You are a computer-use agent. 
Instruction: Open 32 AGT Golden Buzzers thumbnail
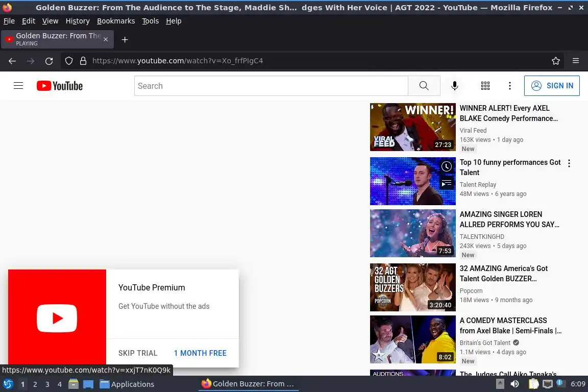413,287
